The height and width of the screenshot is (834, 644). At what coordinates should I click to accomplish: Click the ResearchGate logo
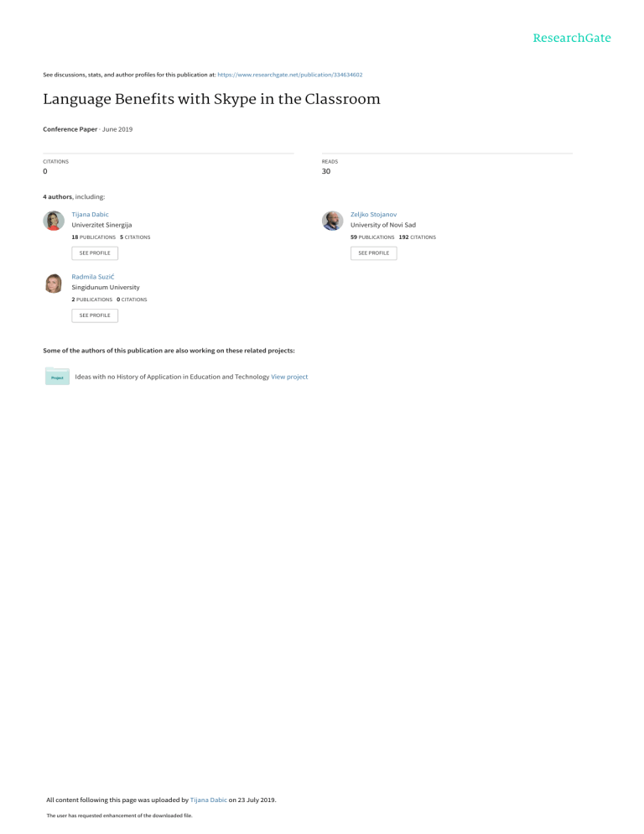tap(572, 38)
